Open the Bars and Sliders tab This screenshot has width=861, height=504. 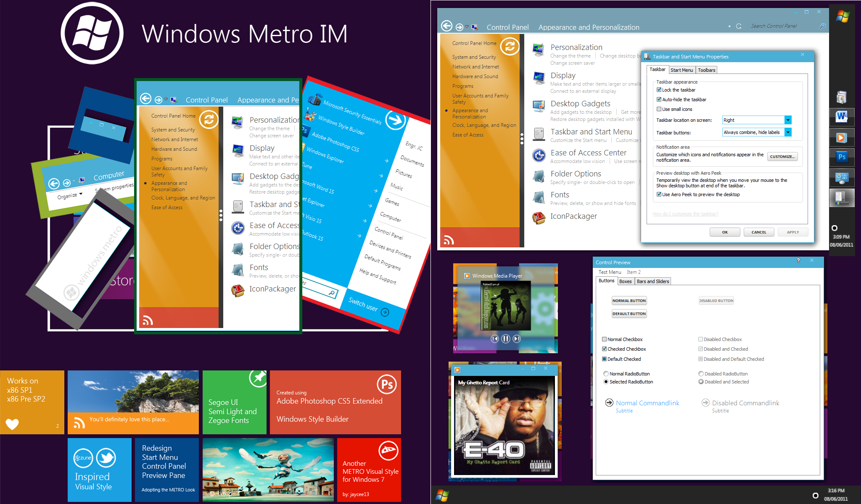pos(652,281)
